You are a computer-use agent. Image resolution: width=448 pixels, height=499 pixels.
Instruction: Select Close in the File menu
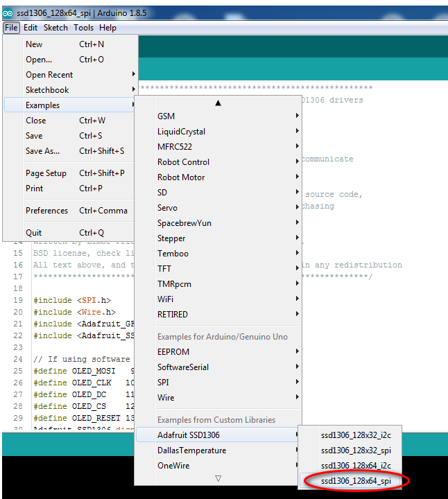(70, 121)
